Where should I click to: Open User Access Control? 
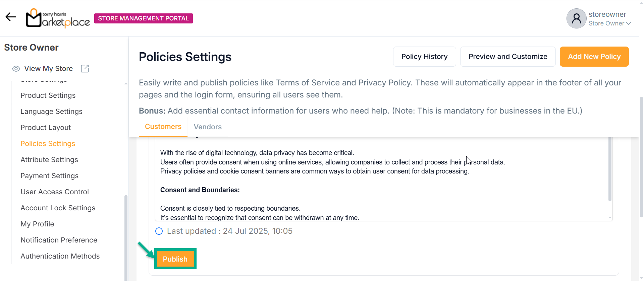click(x=55, y=192)
